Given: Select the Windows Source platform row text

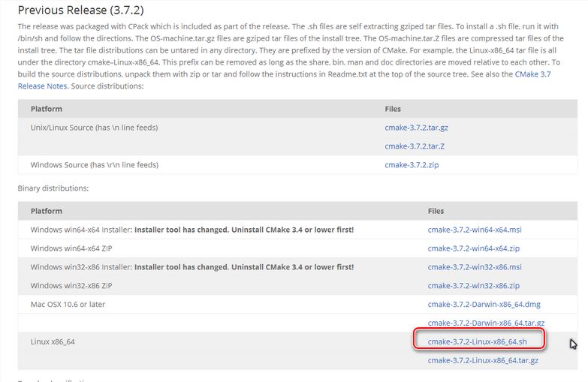Looking at the screenshot, I should (95, 165).
